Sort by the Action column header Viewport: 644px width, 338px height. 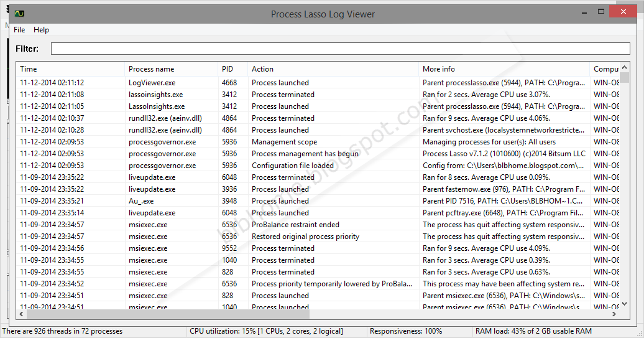[333, 69]
